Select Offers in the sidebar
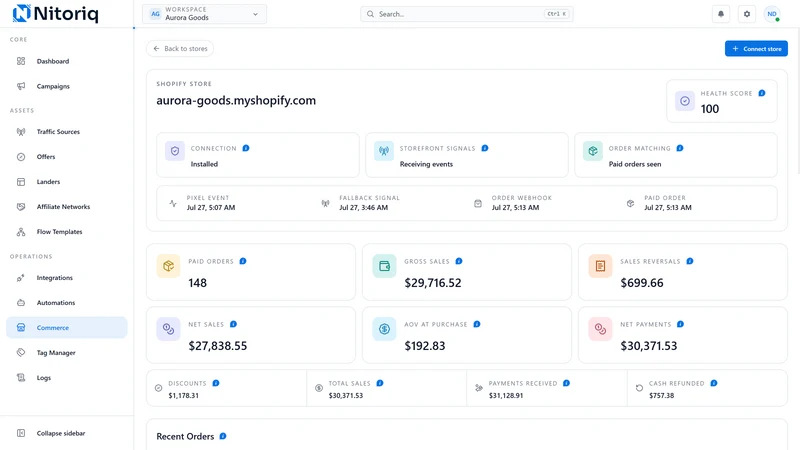 66,157
